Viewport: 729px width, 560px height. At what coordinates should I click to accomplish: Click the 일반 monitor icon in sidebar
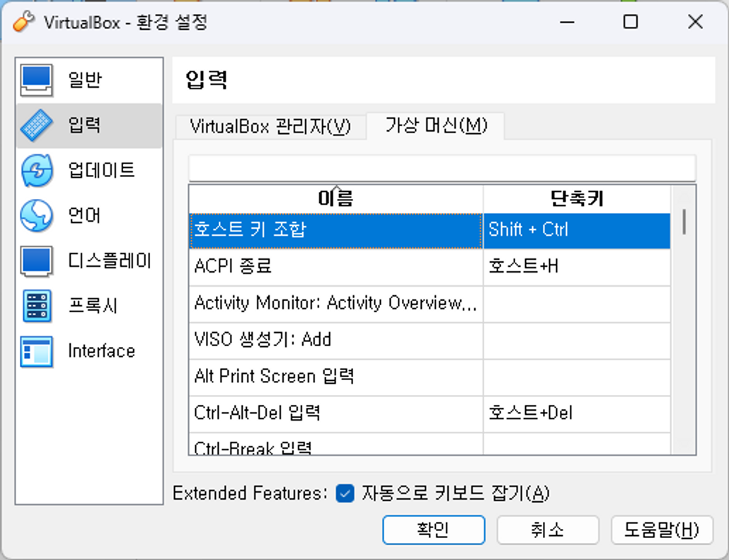(36, 80)
